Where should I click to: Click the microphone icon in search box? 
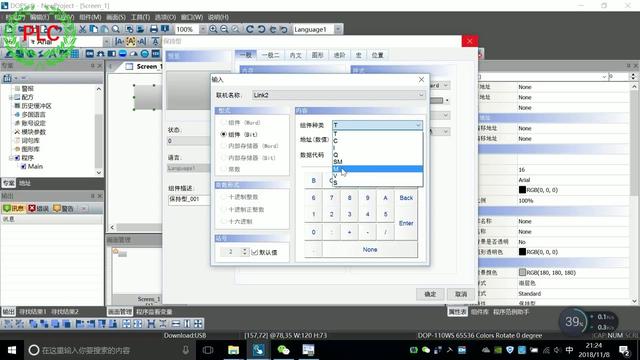(x=185, y=350)
